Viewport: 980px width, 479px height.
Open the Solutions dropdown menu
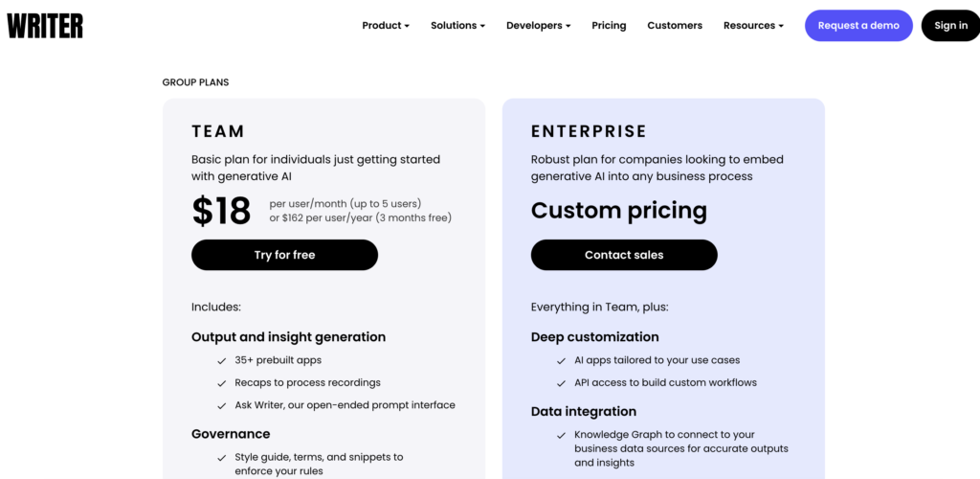click(457, 26)
